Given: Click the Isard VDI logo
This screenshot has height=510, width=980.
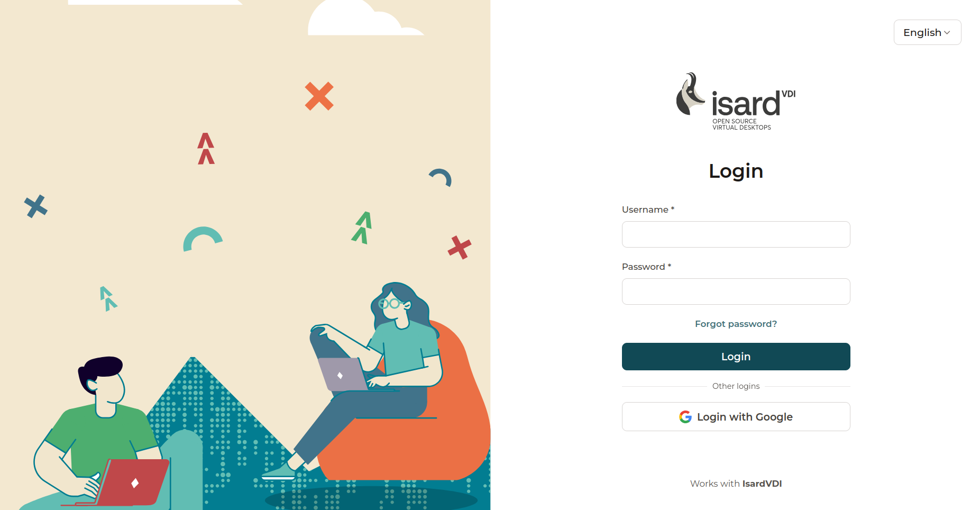Looking at the screenshot, I should point(736,102).
